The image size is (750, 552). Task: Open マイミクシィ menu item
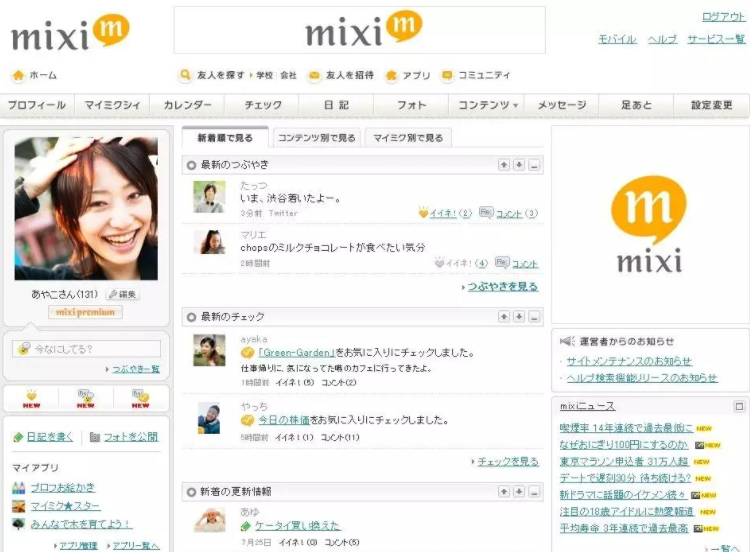(112, 105)
